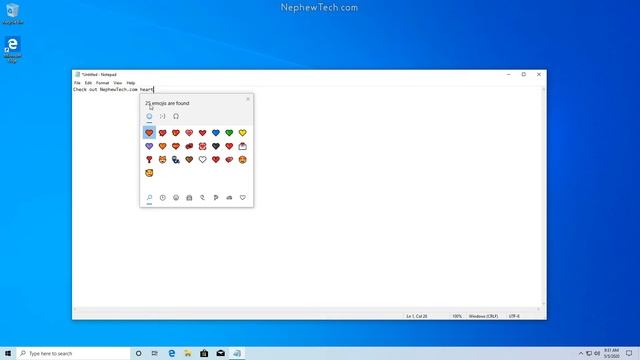Switch to the Symbols omega tab
Screen dimensions: 640x360
click(176, 116)
